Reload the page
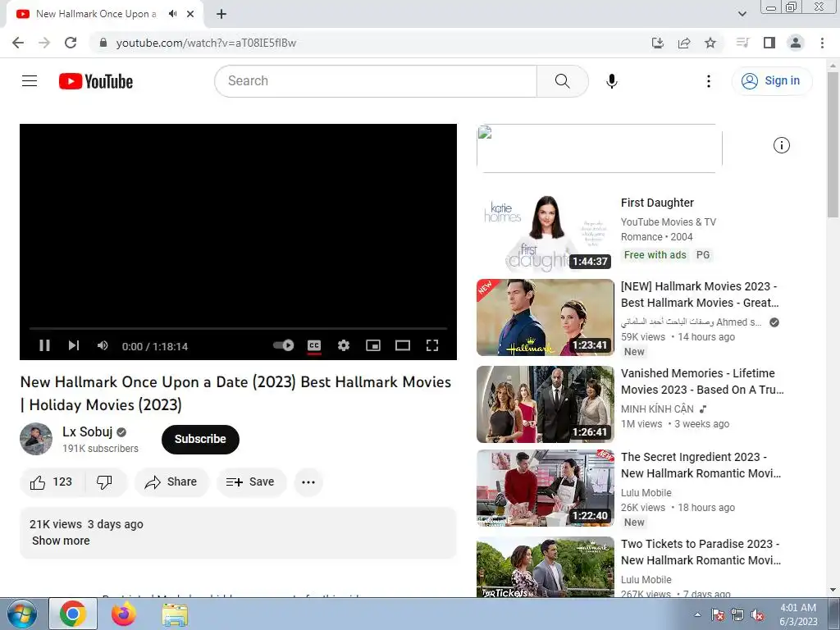 coord(71,43)
